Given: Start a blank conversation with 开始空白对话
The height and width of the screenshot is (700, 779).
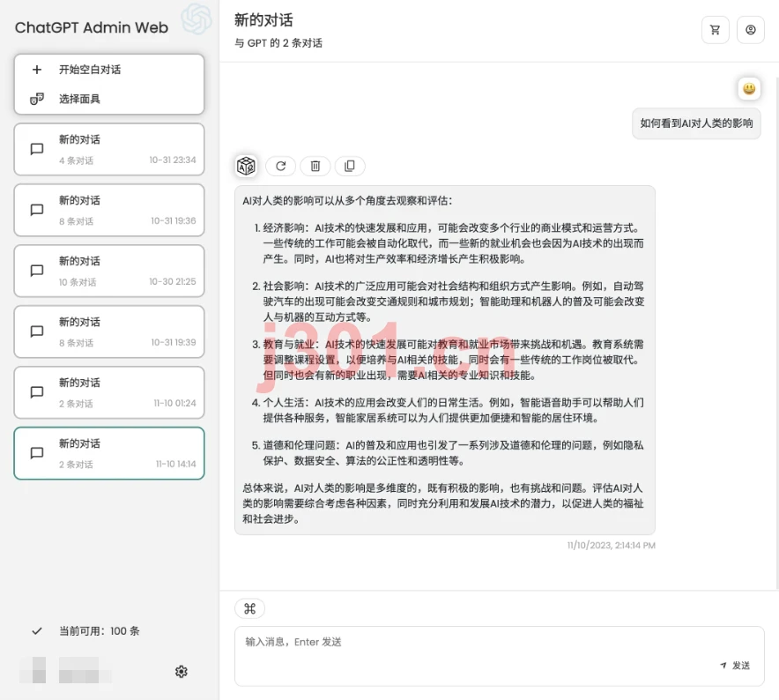Looking at the screenshot, I should pos(109,70).
